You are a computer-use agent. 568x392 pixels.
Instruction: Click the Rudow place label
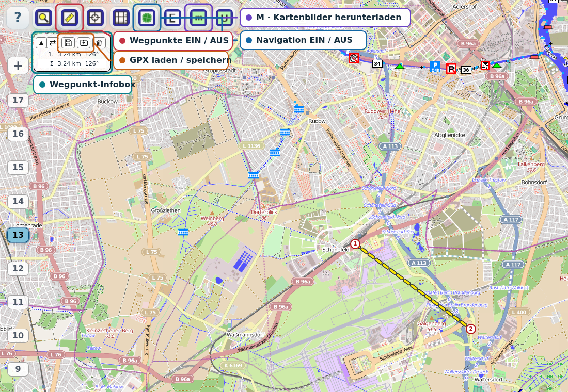pyautogui.click(x=317, y=121)
